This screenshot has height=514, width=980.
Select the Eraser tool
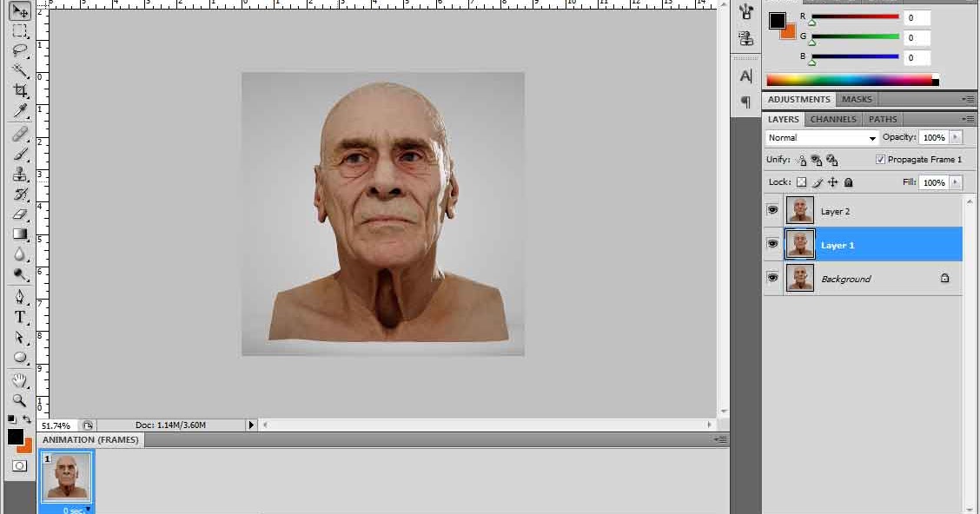[x=20, y=214]
